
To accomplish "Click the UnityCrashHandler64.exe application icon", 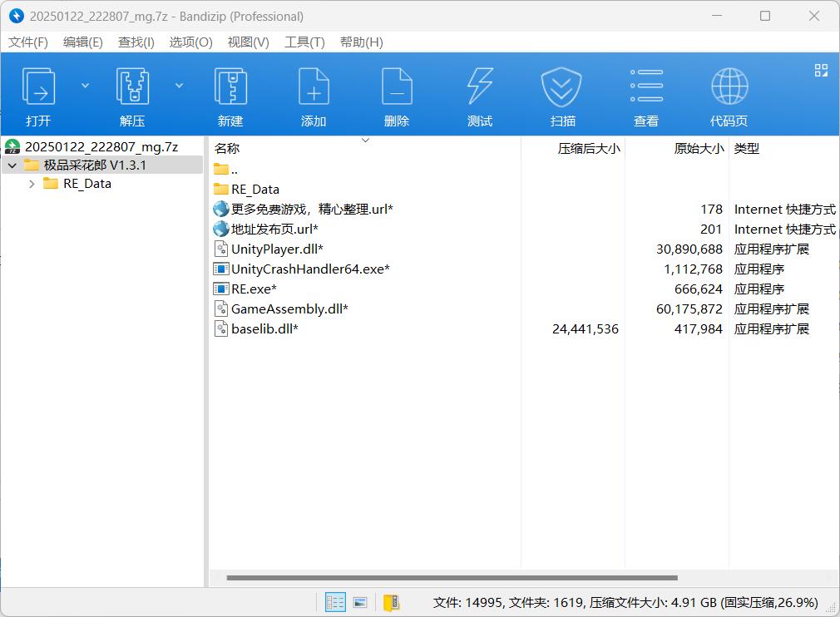I will click(220, 269).
